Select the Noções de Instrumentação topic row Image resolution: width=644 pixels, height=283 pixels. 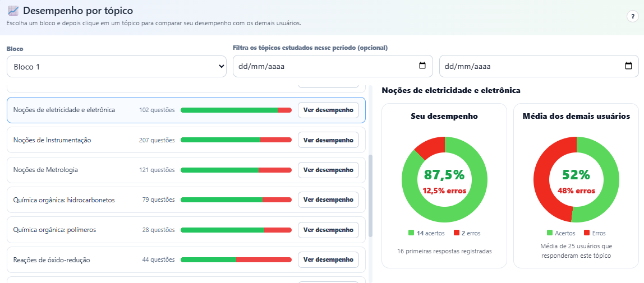[x=186, y=140]
